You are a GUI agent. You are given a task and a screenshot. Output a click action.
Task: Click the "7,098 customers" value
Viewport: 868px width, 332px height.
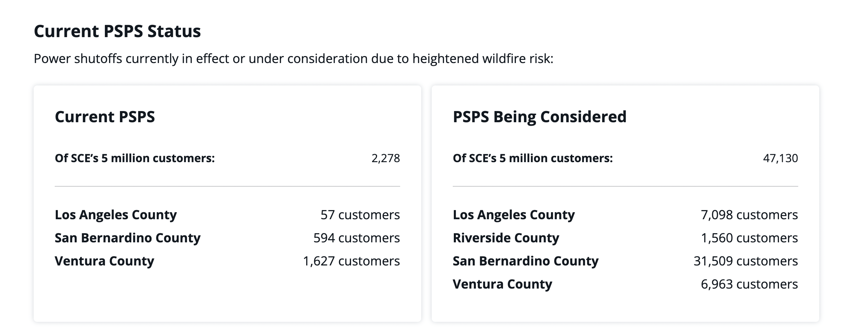point(749,215)
